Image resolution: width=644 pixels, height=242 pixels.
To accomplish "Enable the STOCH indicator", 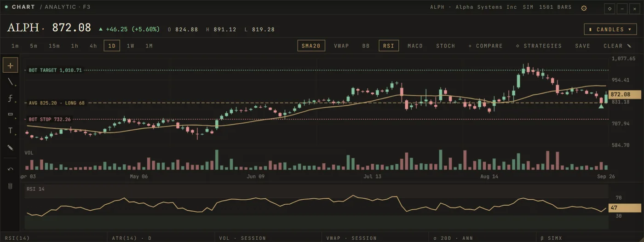I will [x=445, y=46].
